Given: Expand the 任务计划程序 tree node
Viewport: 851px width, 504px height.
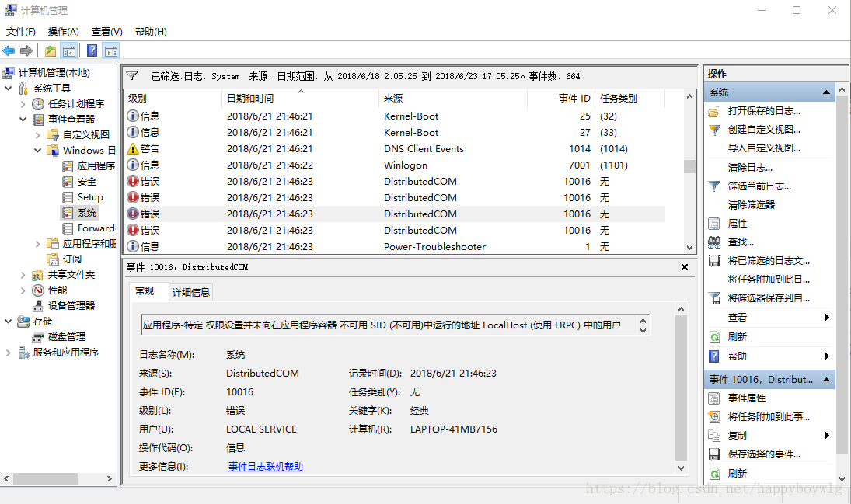Looking at the screenshot, I should [23, 103].
